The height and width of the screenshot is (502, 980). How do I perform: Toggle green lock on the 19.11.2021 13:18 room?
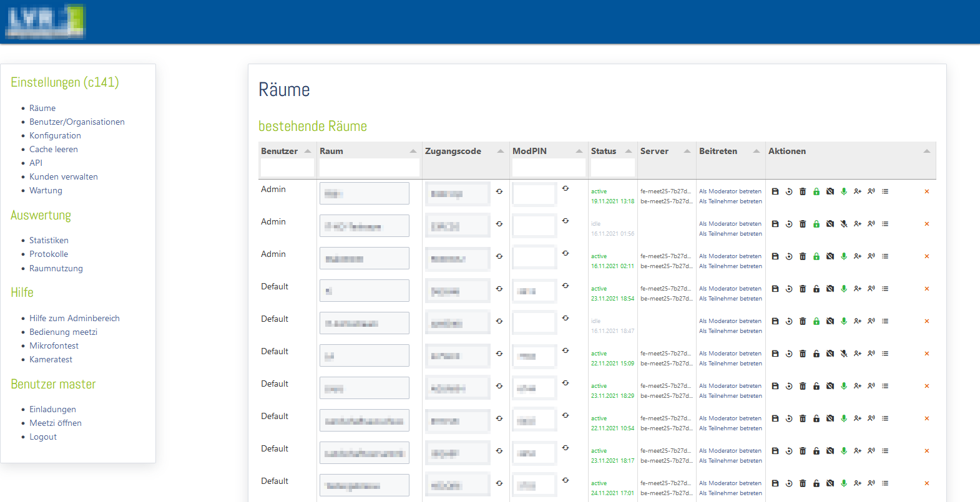(x=816, y=191)
